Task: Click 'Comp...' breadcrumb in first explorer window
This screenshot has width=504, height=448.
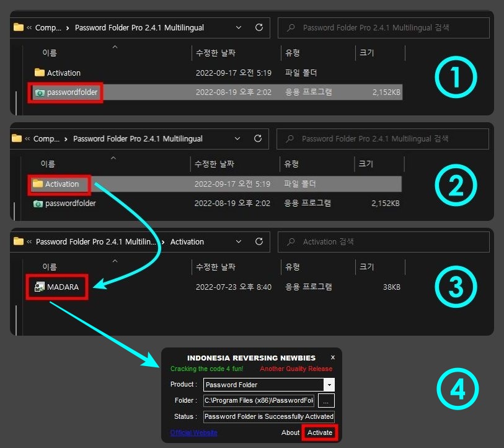Action: tap(48, 28)
